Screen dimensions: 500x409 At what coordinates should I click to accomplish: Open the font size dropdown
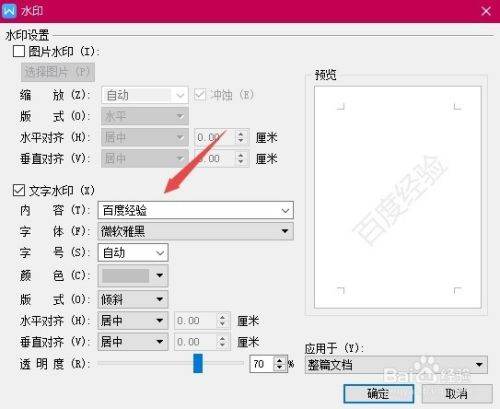coord(133,253)
